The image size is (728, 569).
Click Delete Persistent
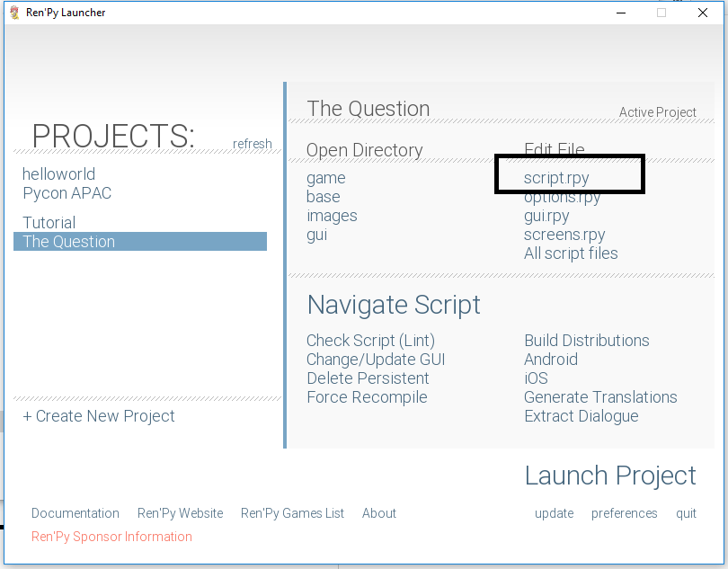(x=368, y=378)
